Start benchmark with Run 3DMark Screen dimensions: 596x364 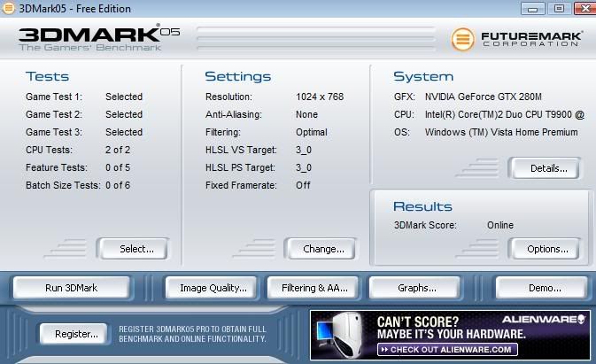pyautogui.click(x=72, y=288)
